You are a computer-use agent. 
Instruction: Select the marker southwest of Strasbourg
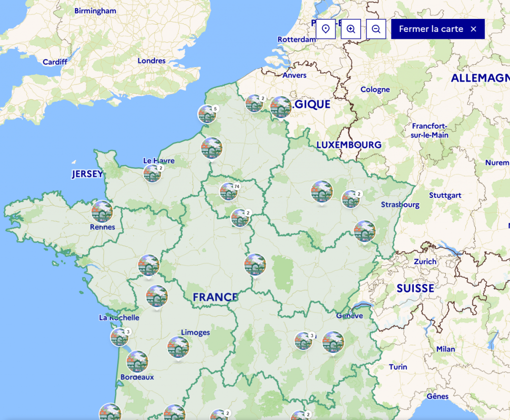tap(365, 231)
